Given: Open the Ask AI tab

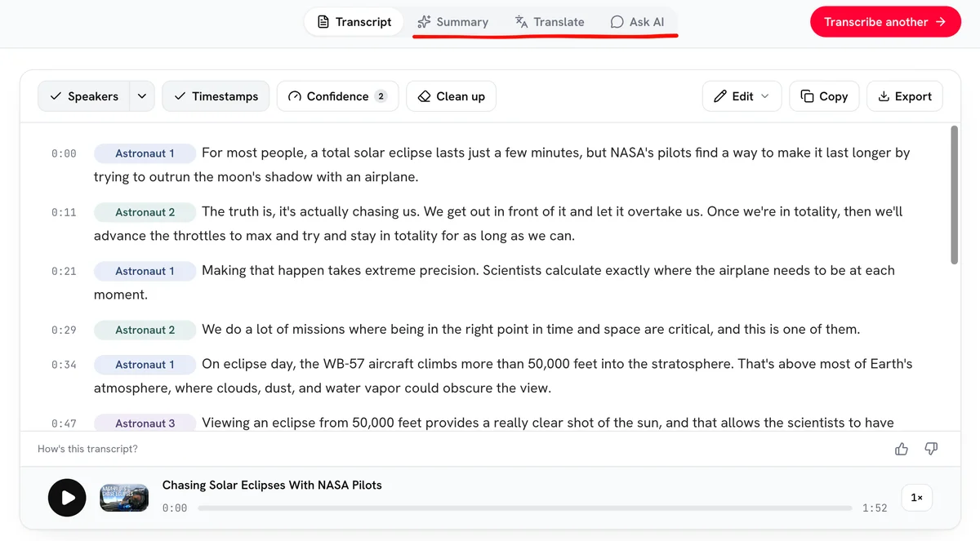Looking at the screenshot, I should point(637,22).
